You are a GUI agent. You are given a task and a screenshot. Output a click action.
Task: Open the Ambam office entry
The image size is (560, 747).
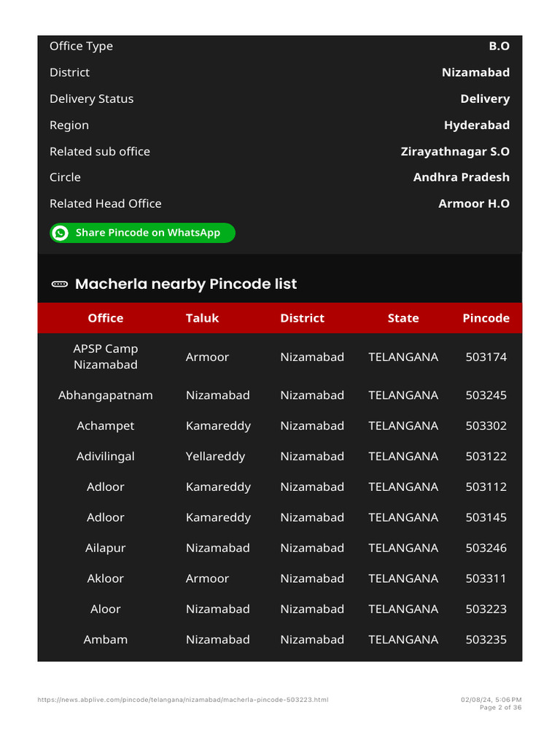click(x=106, y=640)
